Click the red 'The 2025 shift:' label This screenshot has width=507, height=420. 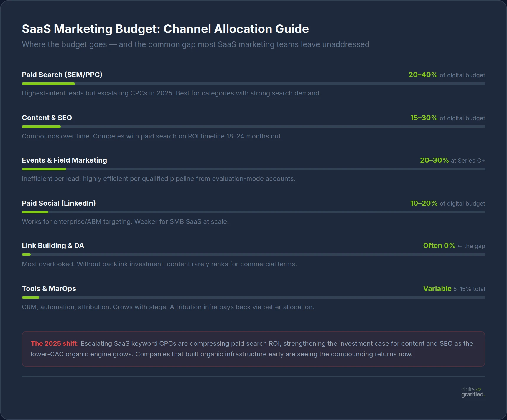(x=55, y=343)
